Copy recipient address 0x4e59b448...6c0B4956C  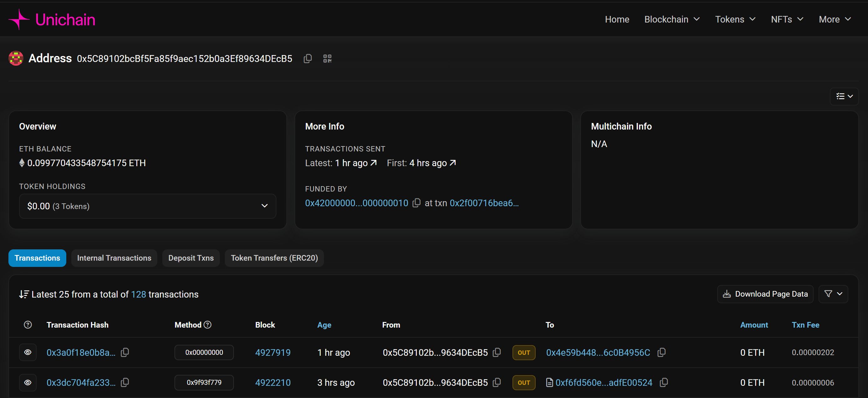coord(661,352)
